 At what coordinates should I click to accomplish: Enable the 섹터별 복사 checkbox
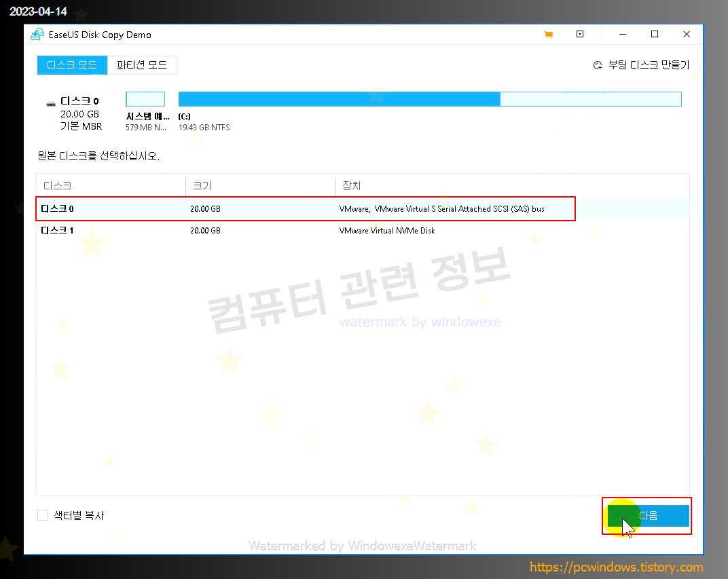coord(43,515)
